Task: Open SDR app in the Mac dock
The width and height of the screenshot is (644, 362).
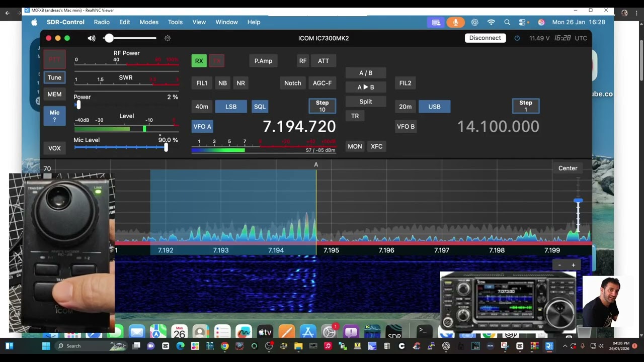Action: coord(394,332)
